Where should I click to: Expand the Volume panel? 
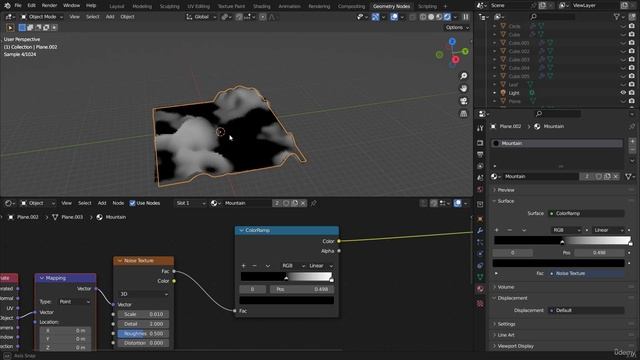[x=506, y=287]
